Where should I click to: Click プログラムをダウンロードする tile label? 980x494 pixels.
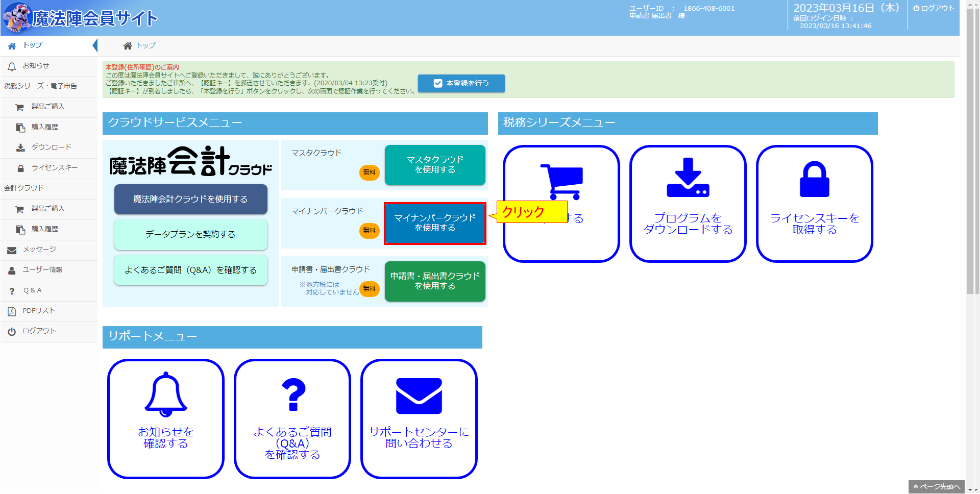click(x=688, y=224)
